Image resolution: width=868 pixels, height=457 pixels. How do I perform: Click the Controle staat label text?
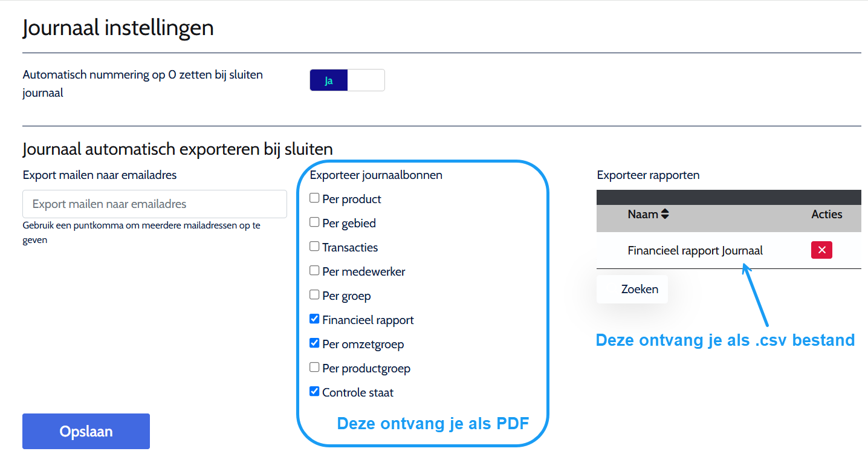[358, 392]
